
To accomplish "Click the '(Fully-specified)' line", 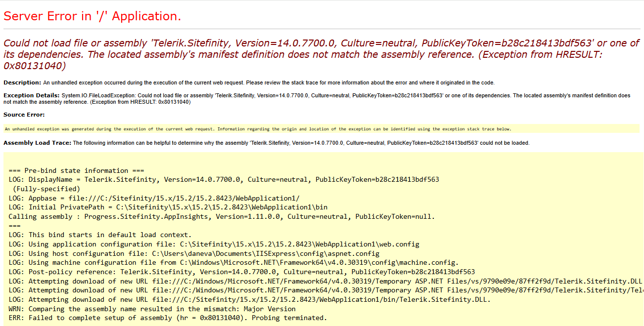I will tap(46, 189).
